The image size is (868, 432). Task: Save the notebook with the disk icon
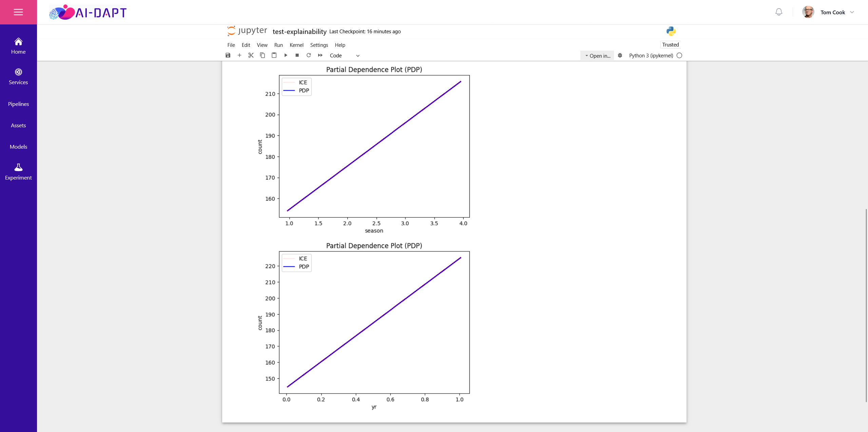[x=228, y=55]
